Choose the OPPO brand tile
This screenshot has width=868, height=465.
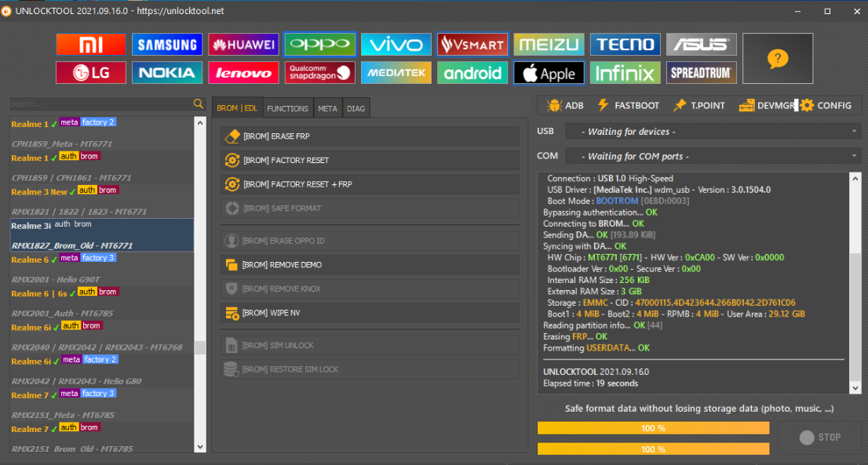320,44
